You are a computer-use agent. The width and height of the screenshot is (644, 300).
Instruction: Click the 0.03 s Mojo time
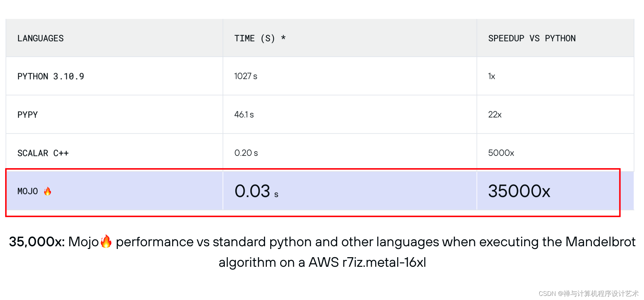point(256,191)
